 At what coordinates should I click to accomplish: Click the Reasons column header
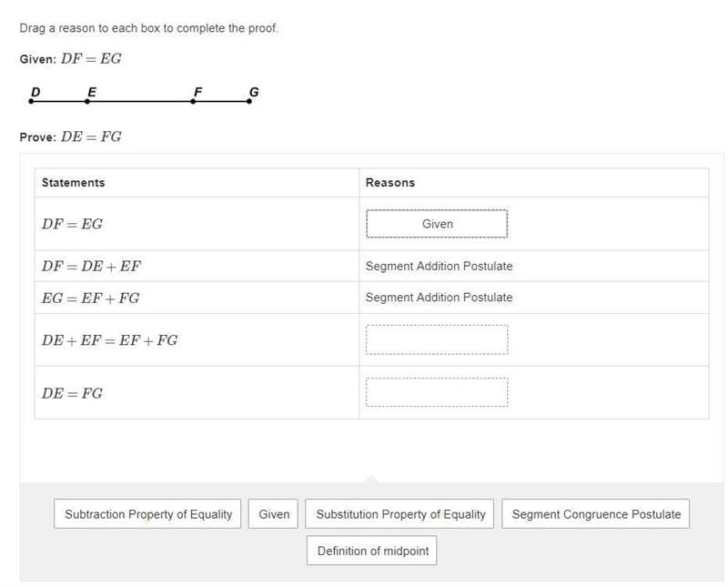click(390, 183)
